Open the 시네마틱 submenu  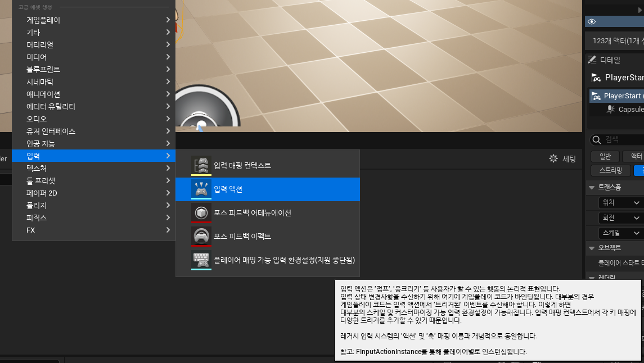pos(93,81)
